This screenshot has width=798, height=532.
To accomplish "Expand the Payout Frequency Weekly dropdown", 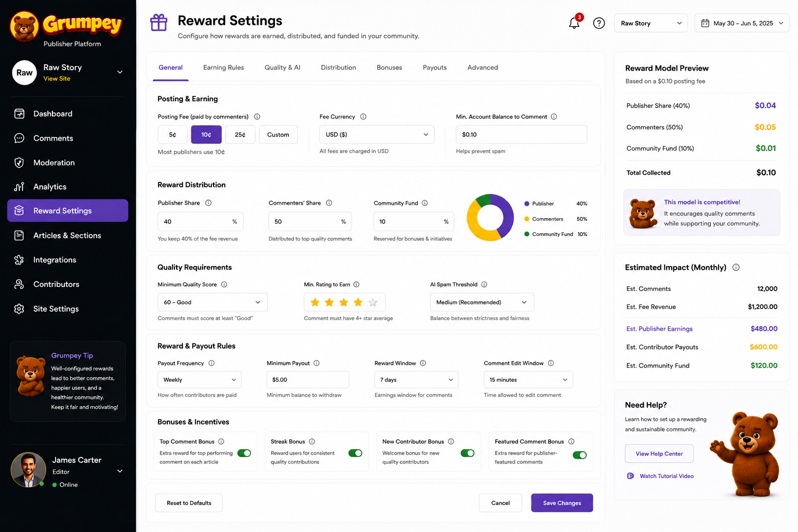I will pyautogui.click(x=199, y=380).
